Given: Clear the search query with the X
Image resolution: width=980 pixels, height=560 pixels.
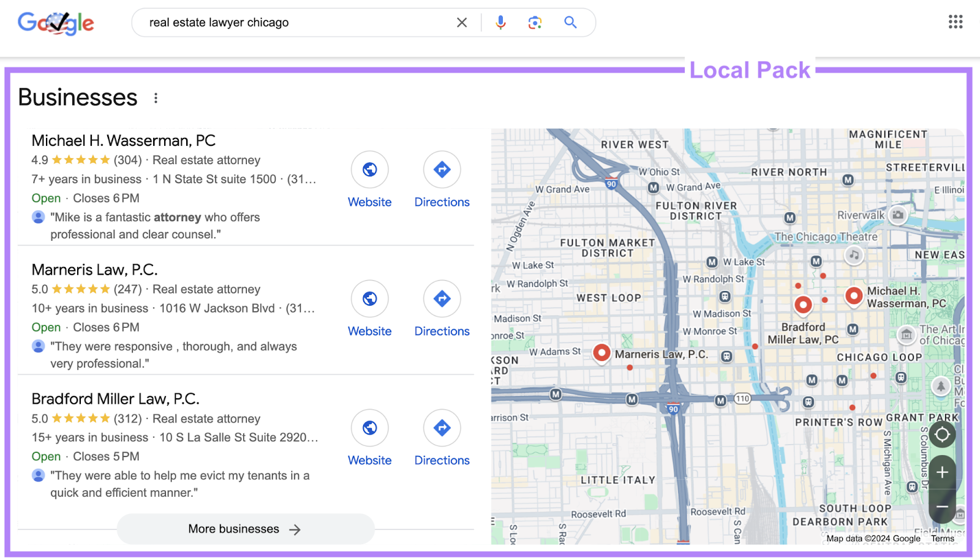Looking at the screenshot, I should [462, 22].
